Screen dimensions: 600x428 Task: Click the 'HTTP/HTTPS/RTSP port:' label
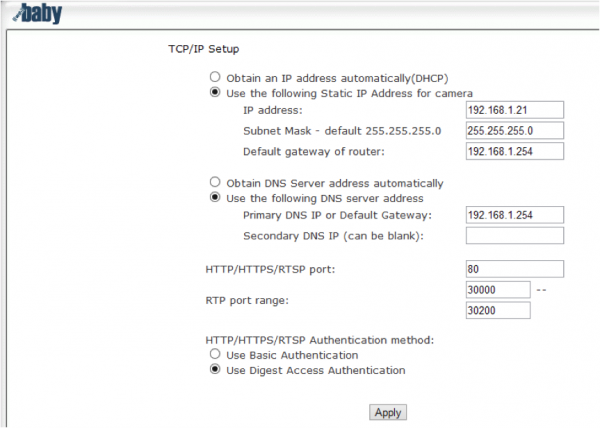click(270, 270)
